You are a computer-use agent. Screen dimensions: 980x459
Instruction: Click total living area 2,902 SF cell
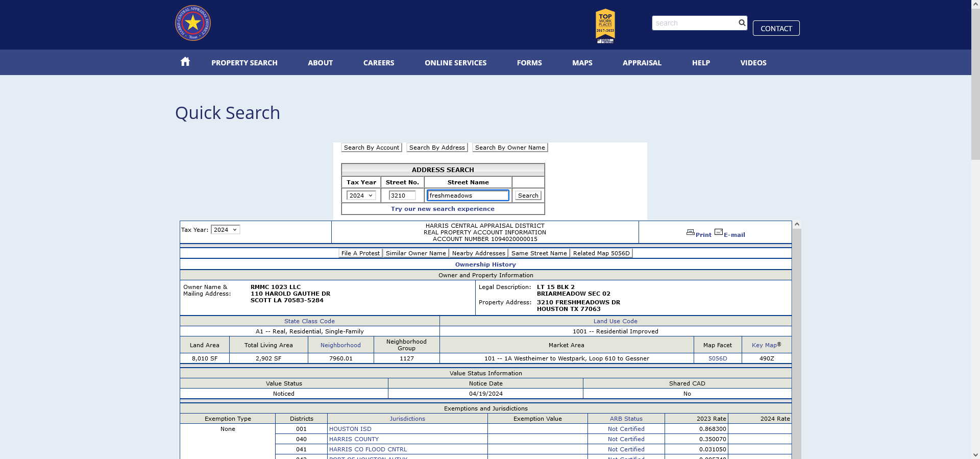(x=268, y=358)
